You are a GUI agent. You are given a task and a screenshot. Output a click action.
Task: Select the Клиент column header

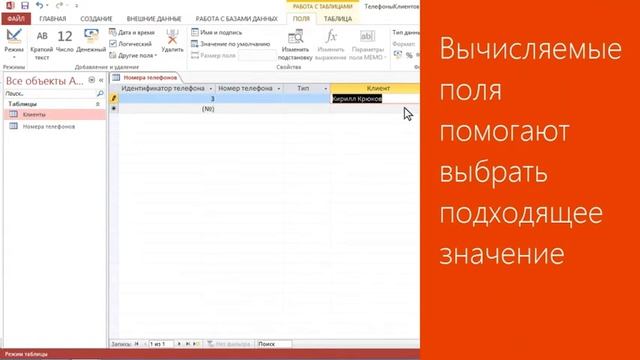pyautogui.click(x=375, y=88)
